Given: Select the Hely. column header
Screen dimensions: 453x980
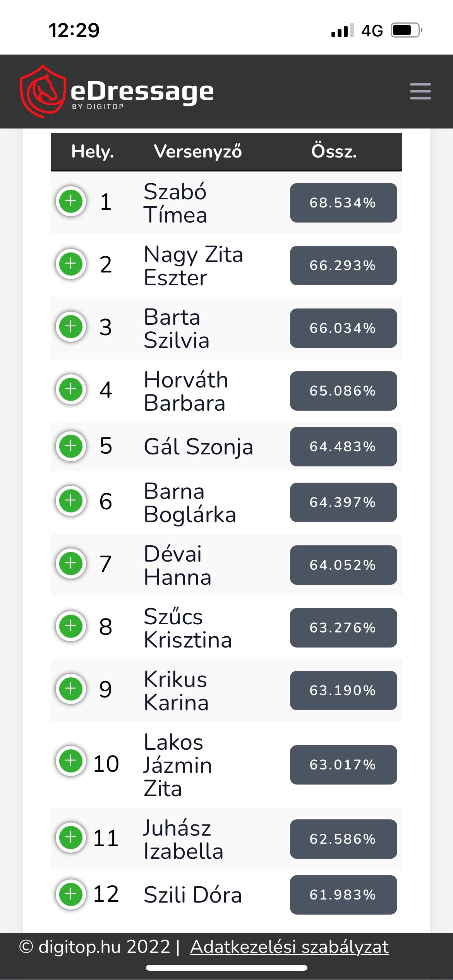Looking at the screenshot, I should coord(93,151).
